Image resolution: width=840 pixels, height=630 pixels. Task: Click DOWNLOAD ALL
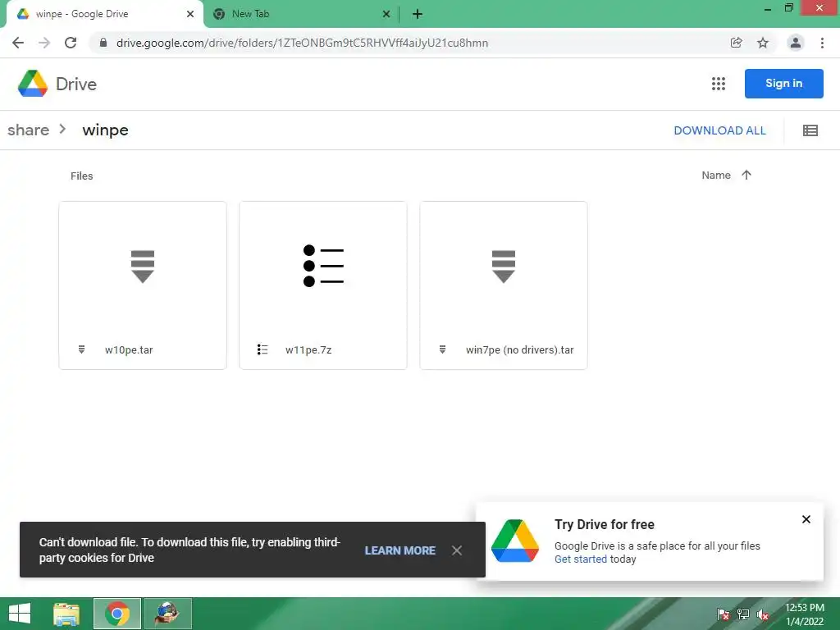tap(719, 130)
